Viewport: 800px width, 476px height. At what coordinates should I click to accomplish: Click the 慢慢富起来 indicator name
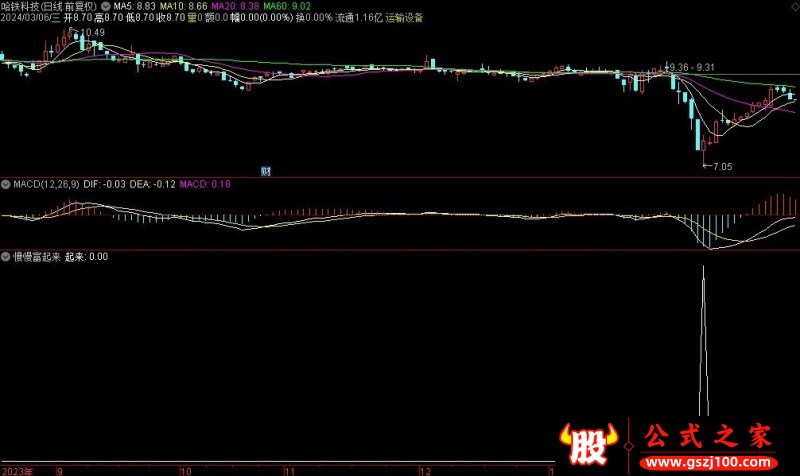(x=36, y=257)
